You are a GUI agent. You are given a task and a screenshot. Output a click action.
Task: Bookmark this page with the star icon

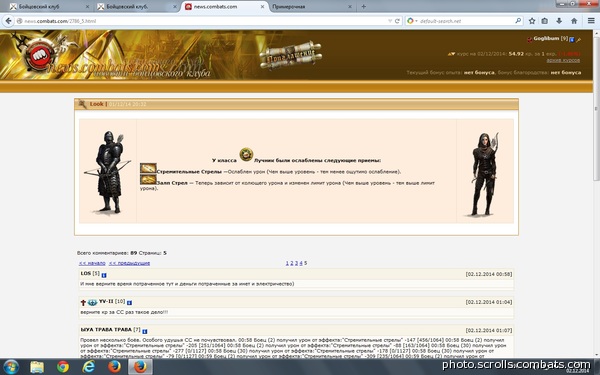point(532,21)
